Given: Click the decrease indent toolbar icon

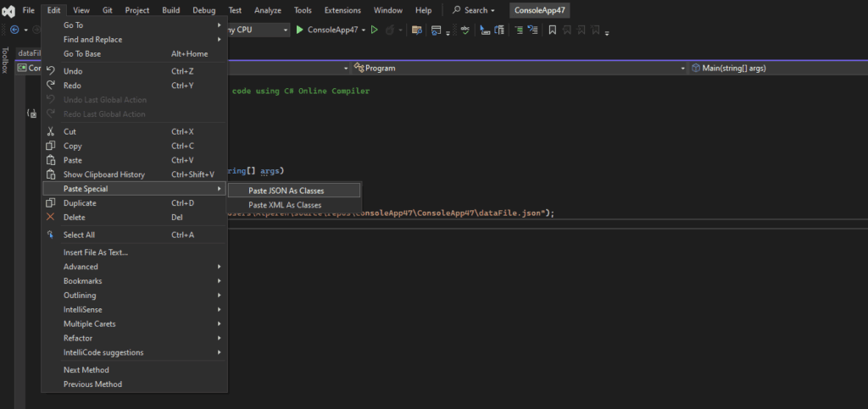Looking at the screenshot, I should click(532, 30).
